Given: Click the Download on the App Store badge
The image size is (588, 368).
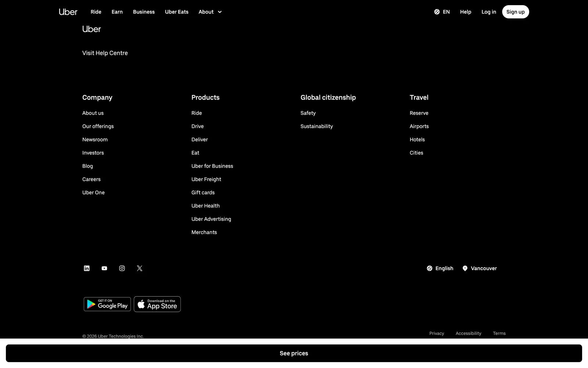Looking at the screenshot, I should click(x=157, y=304).
